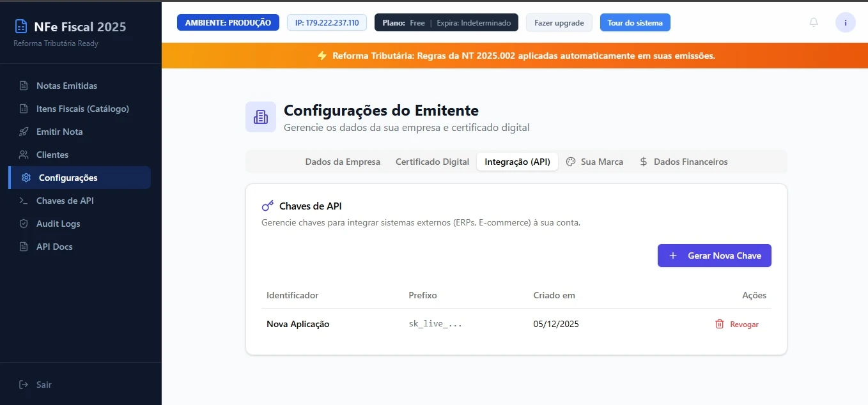Click the trash icon to revoke key

(720, 325)
